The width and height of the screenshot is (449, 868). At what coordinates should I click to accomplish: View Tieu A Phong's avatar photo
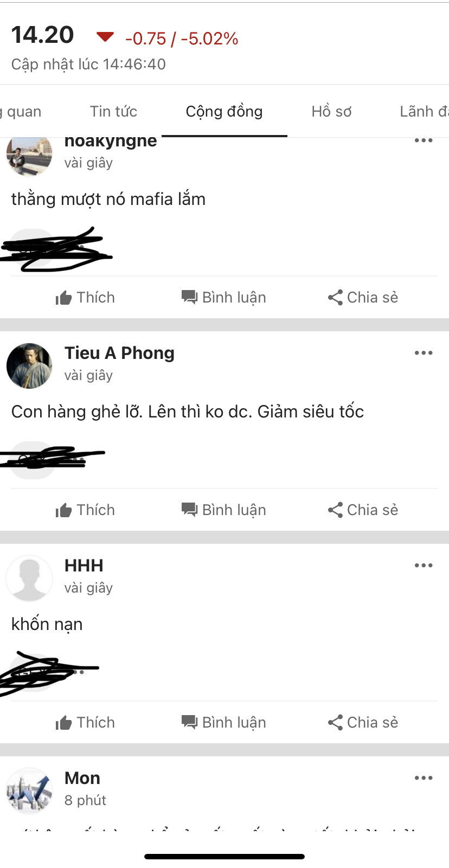(29, 365)
